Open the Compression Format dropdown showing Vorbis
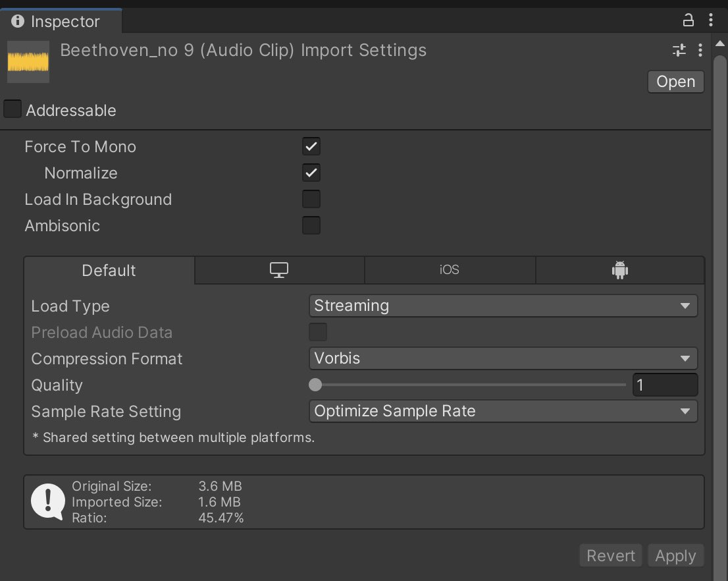This screenshot has height=581, width=728. [504, 358]
